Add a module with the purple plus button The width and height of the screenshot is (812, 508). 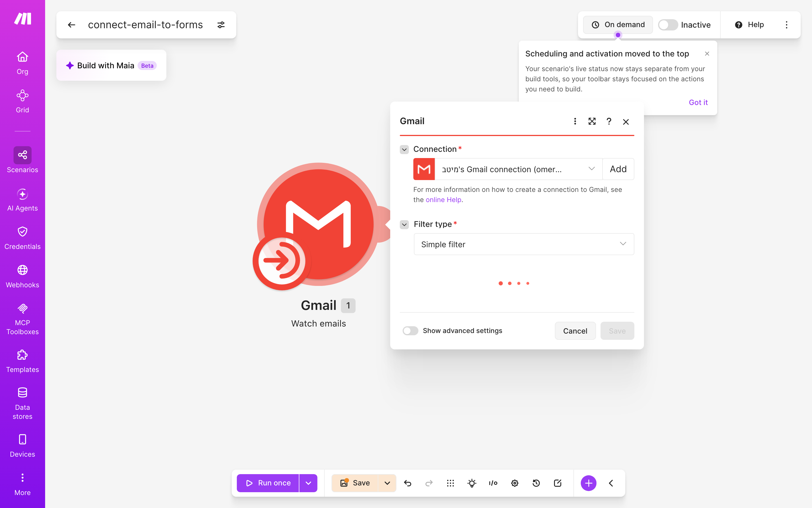588,483
